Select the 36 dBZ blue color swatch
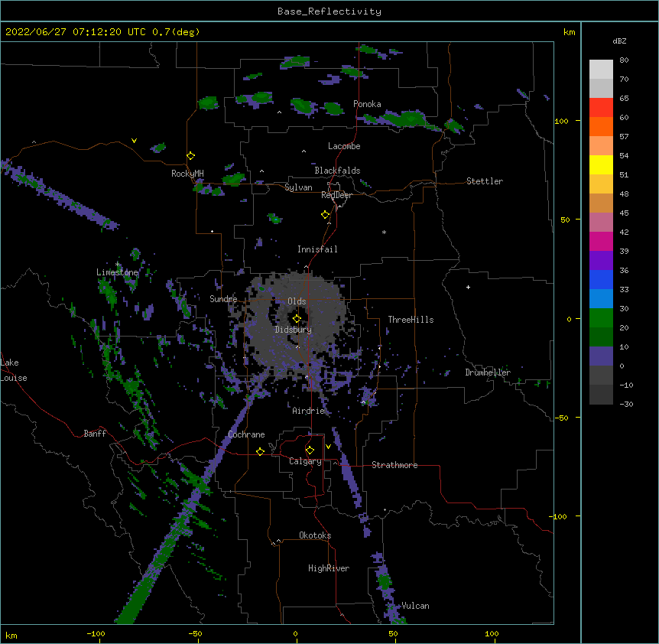The height and width of the screenshot is (644, 659). point(601,279)
